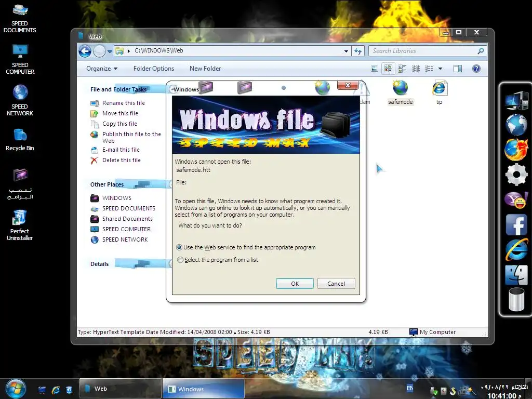Open the Start orb menu
532x399 pixels.
coord(16,388)
